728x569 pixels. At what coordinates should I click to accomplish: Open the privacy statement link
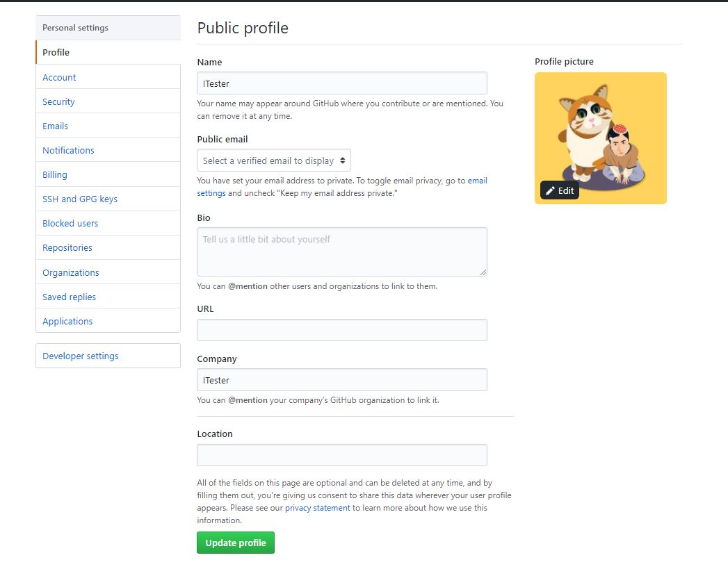318,508
